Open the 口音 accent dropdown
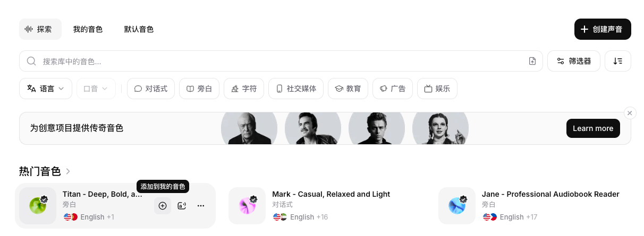 point(96,89)
